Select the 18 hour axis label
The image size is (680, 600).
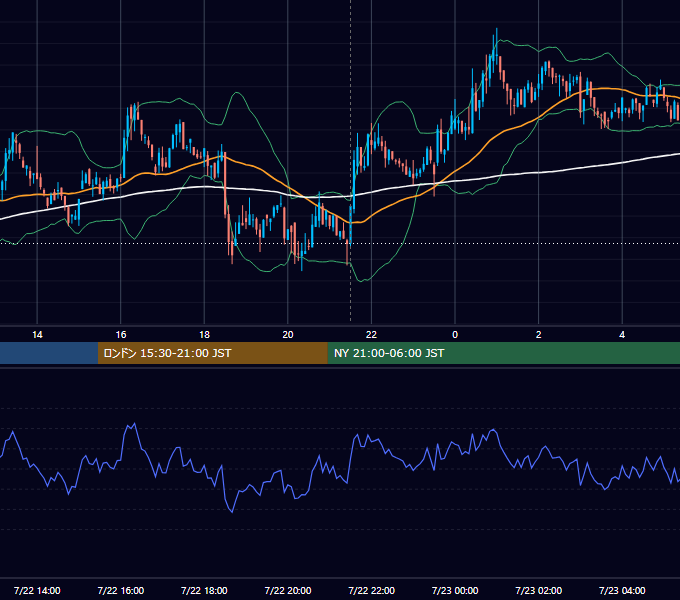204,335
